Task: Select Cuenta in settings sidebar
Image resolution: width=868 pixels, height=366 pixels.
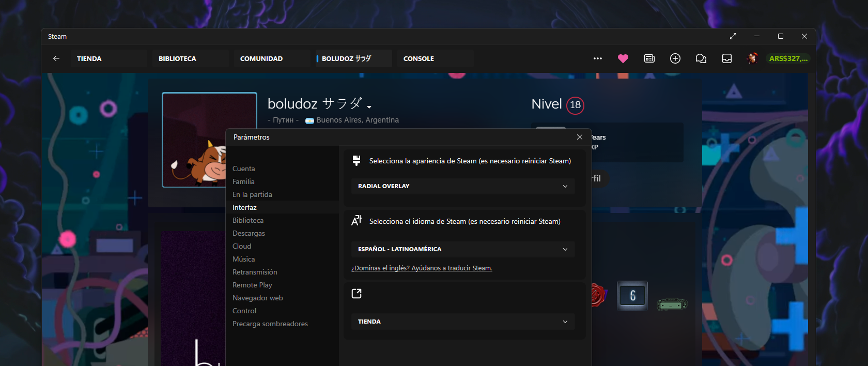Action: 282,169
